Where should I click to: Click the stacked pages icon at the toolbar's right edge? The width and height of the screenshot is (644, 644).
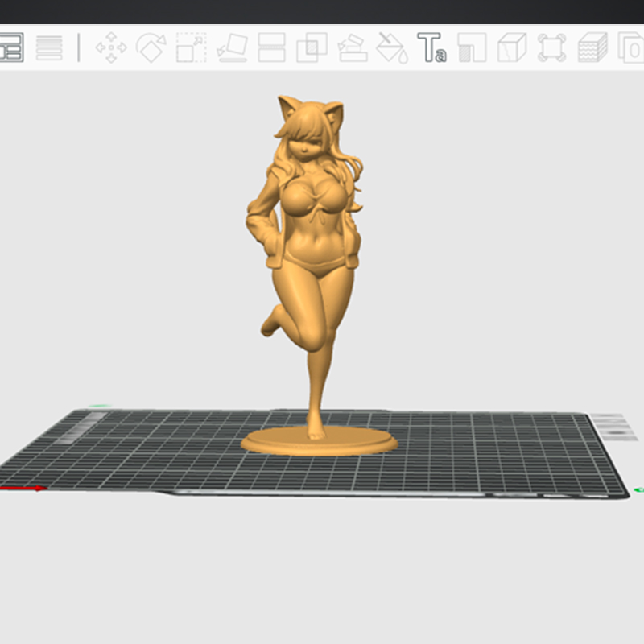coord(631,47)
